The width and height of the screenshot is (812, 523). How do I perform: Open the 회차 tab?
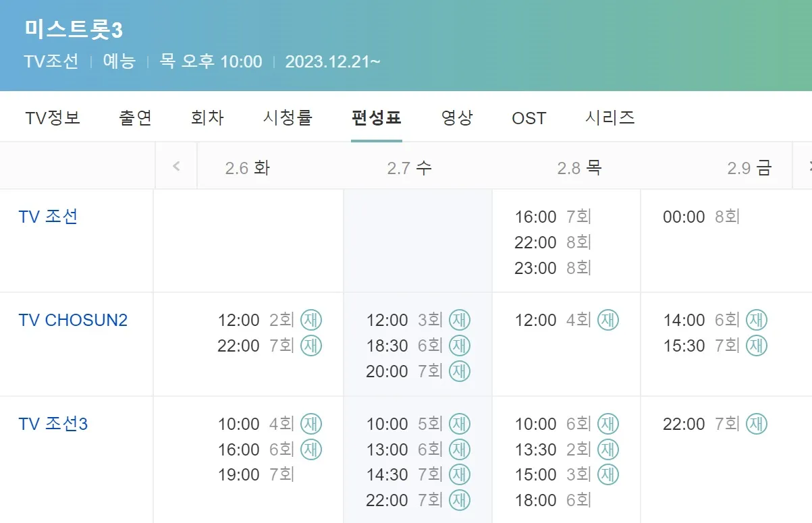coord(207,118)
